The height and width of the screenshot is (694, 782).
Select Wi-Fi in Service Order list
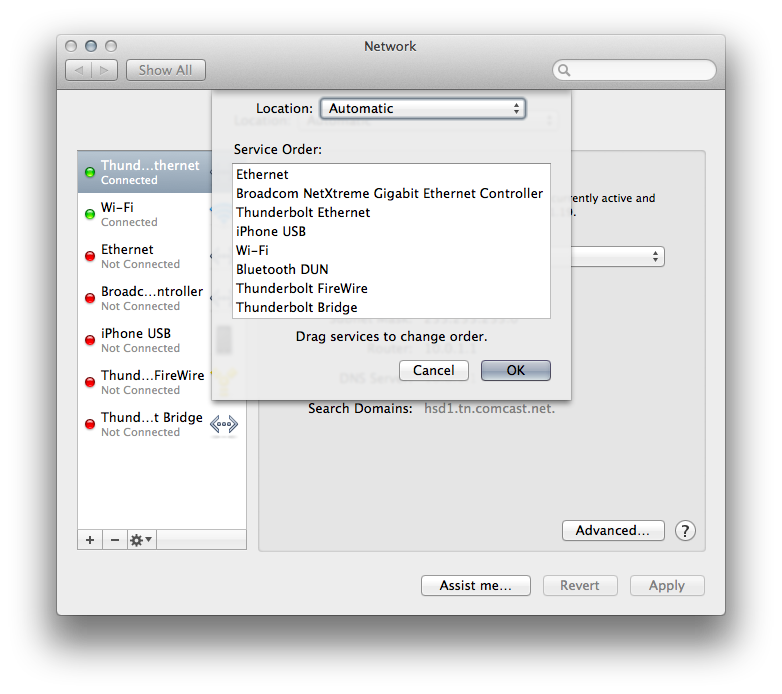(391, 250)
